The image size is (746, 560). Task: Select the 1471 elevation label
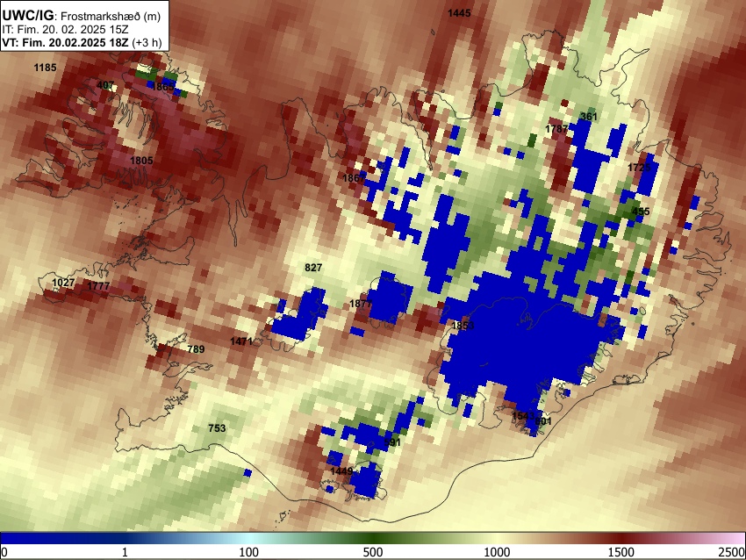(241, 341)
